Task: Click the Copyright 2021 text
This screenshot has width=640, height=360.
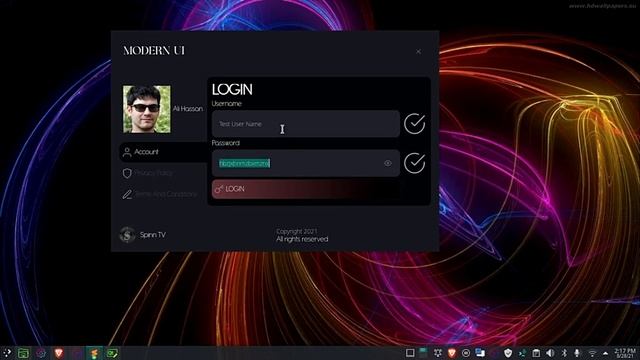Action: pyautogui.click(x=297, y=231)
